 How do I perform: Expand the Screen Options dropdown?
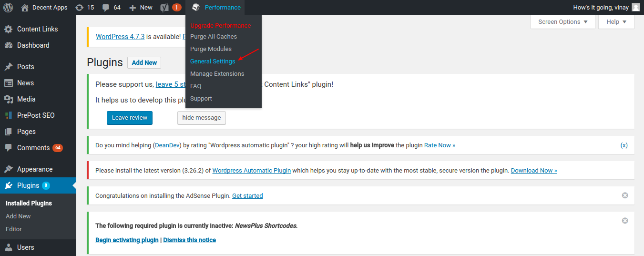pos(562,22)
